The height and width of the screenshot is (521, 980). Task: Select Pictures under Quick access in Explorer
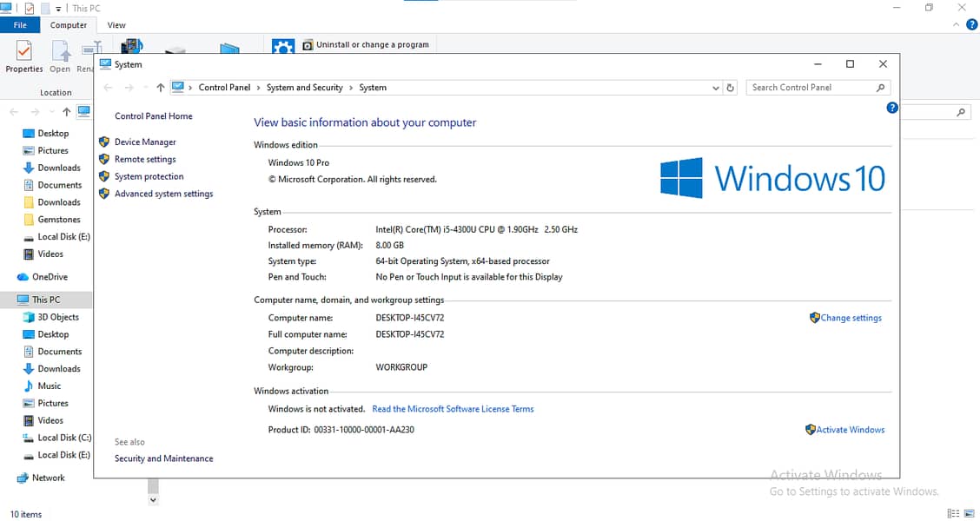tap(53, 150)
